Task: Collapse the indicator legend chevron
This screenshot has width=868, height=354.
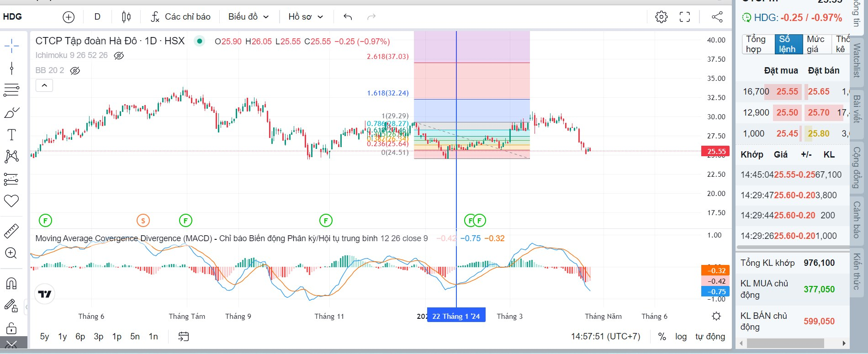Action: click(x=44, y=85)
